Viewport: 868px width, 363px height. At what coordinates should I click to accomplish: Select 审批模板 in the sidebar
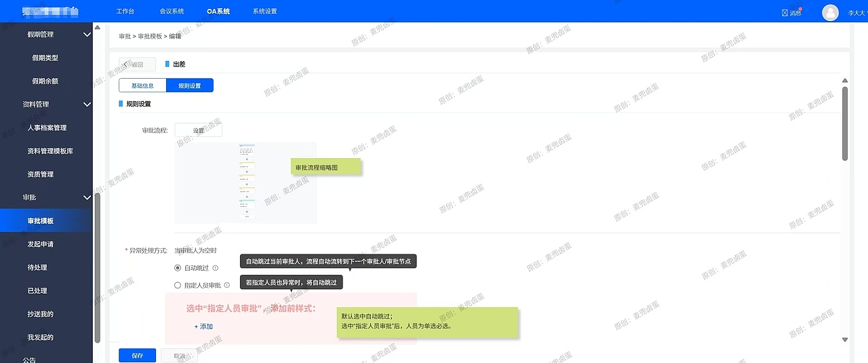[46, 221]
